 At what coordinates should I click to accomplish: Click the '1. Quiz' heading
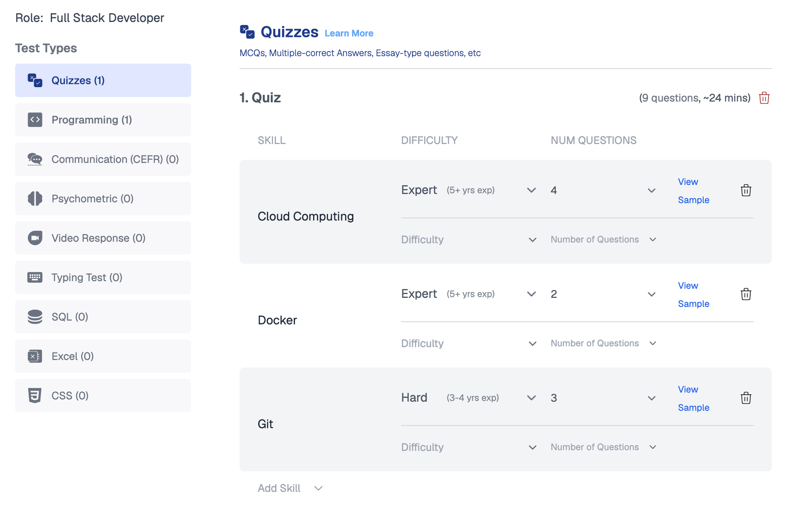(x=260, y=98)
